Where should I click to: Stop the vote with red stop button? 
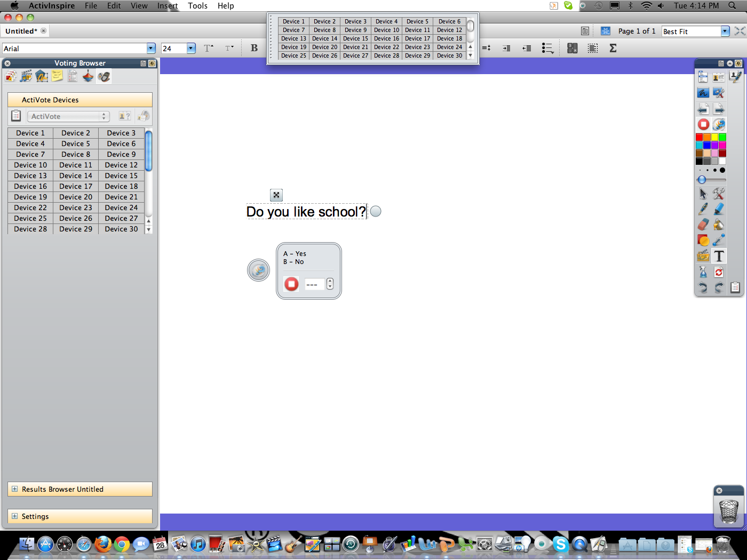(x=291, y=284)
